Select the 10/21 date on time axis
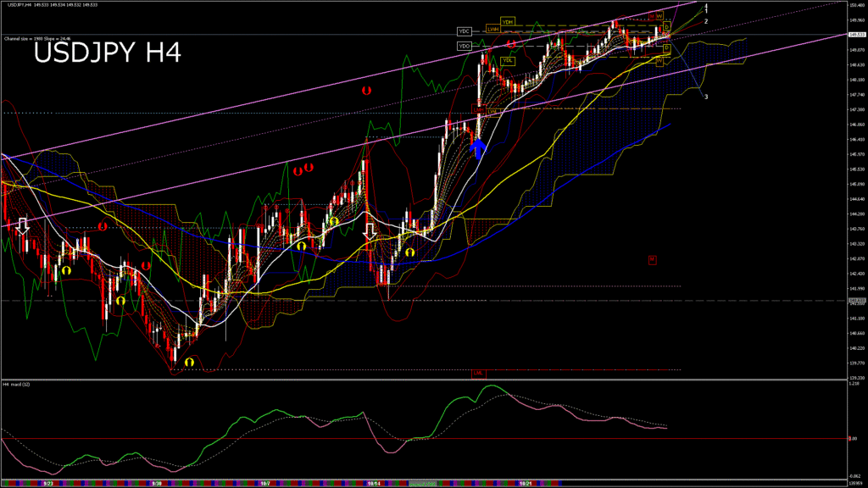The width and height of the screenshot is (868, 488). [526, 483]
